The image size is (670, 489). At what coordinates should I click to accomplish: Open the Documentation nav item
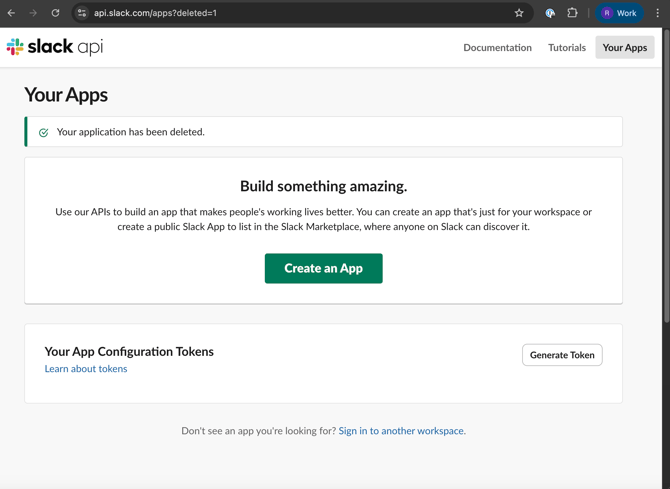[x=497, y=47]
